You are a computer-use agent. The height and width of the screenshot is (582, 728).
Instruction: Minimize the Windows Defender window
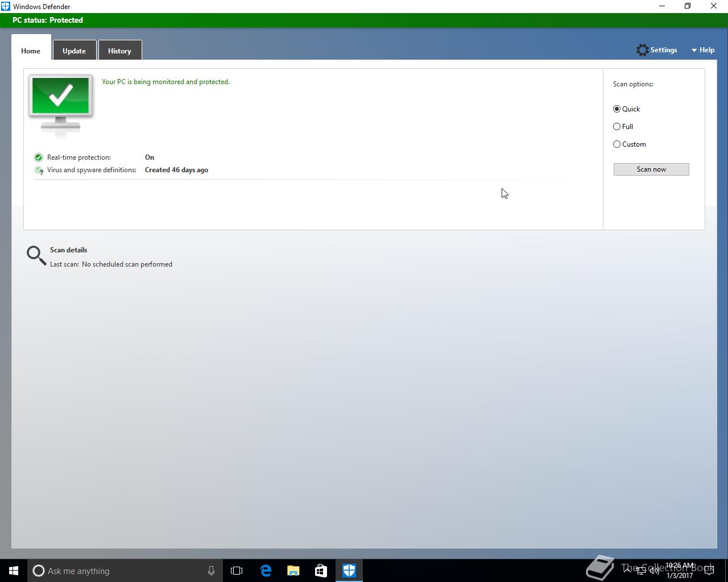tap(662, 6)
